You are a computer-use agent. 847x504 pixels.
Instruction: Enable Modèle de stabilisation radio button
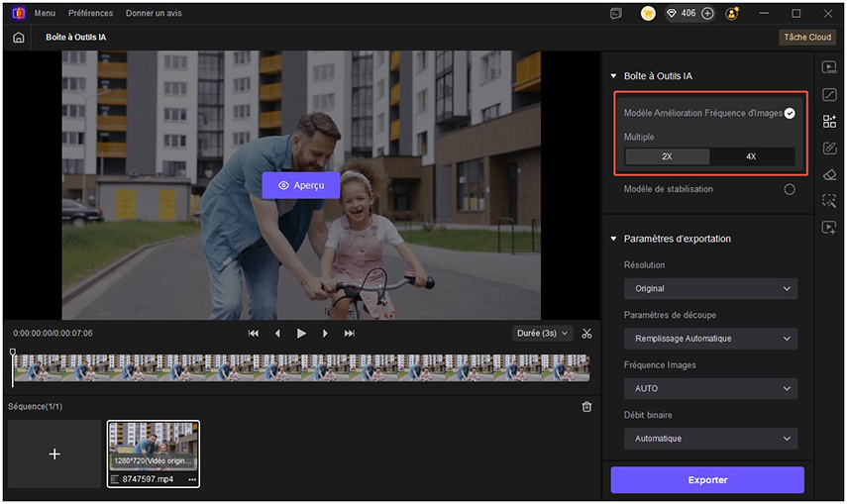pos(790,189)
